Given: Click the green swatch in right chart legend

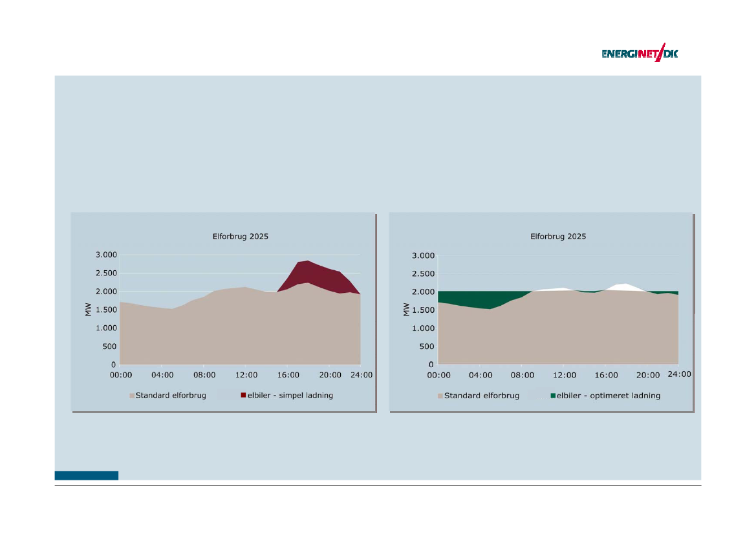Looking at the screenshot, I should (553, 396).
